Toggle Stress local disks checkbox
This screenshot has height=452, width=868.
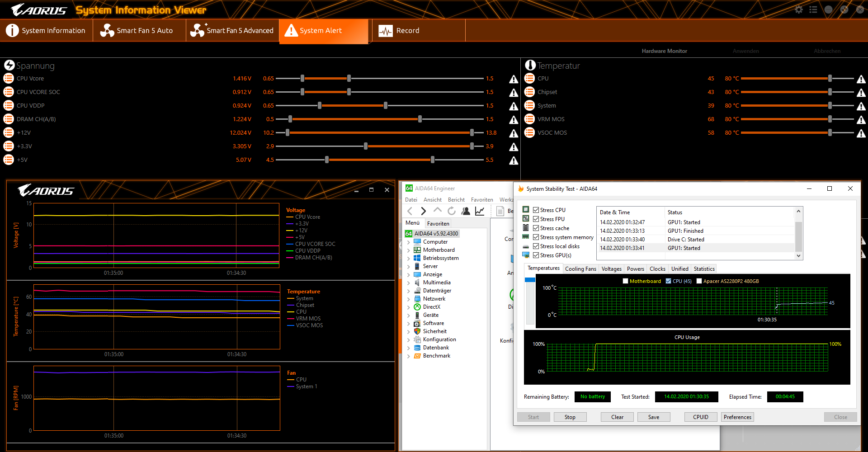click(536, 246)
